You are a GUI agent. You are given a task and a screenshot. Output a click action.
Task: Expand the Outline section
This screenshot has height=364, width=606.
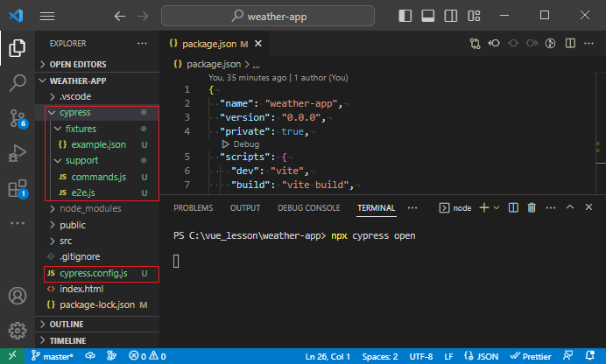click(x=97, y=325)
